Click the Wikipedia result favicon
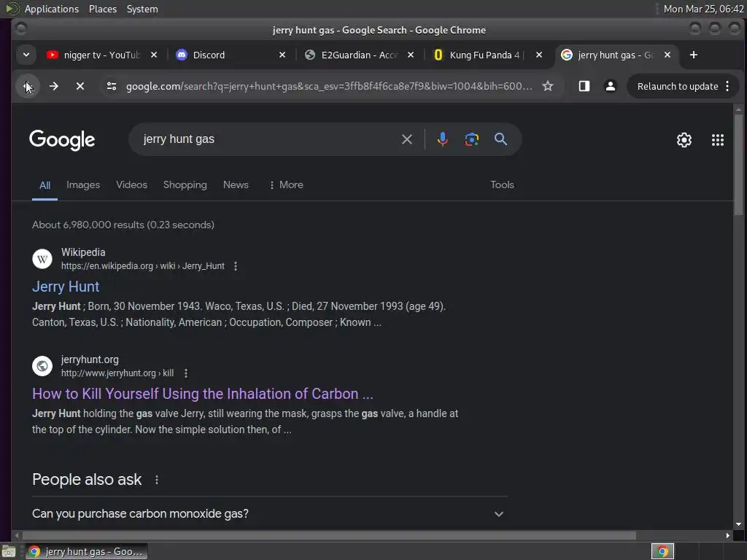This screenshot has width=747, height=560. [42, 259]
